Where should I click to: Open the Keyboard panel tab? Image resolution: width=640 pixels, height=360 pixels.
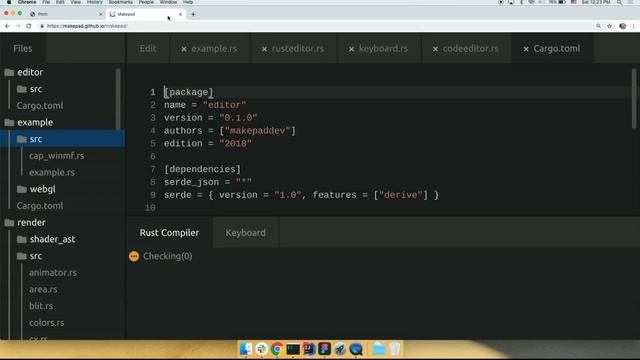(245, 233)
